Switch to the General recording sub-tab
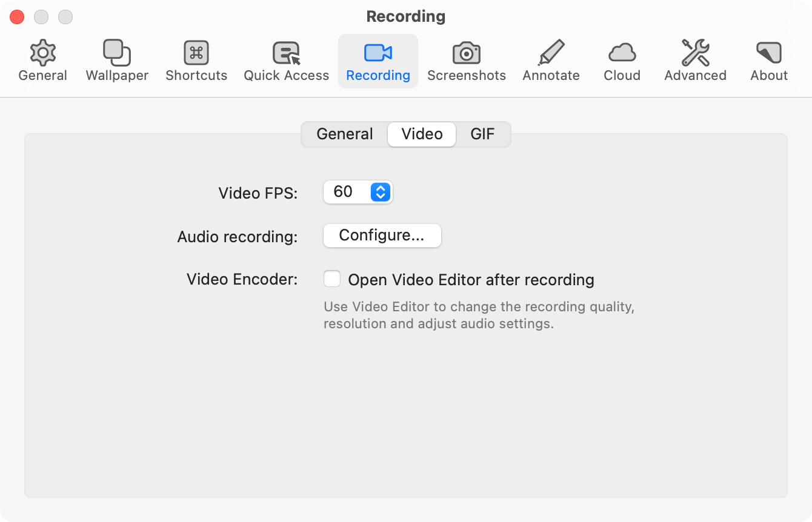Image resolution: width=812 pixels, height=522 pixels. click(x=345, y=134)
